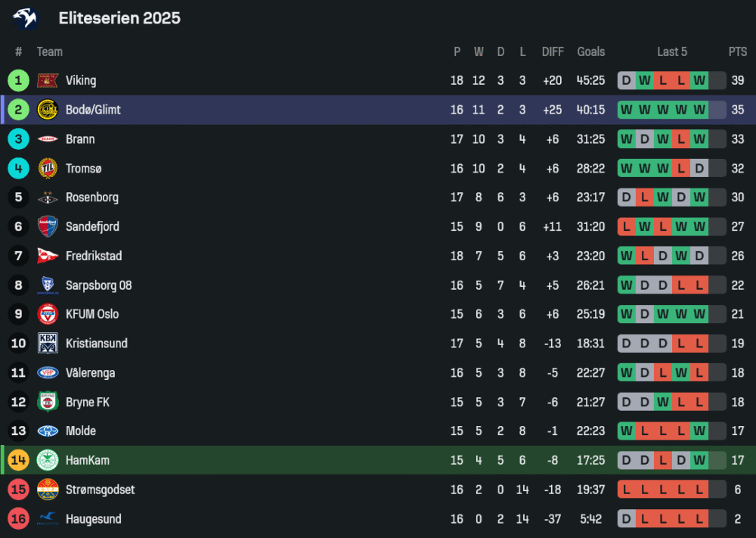
Task: Click the Last 5 column header
Action: (x=672, y=51)
